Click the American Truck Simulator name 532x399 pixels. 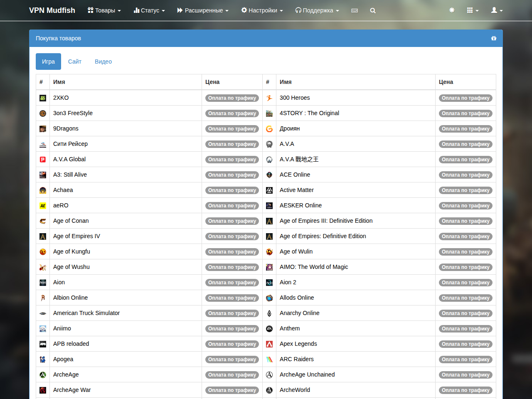(86, 313)
